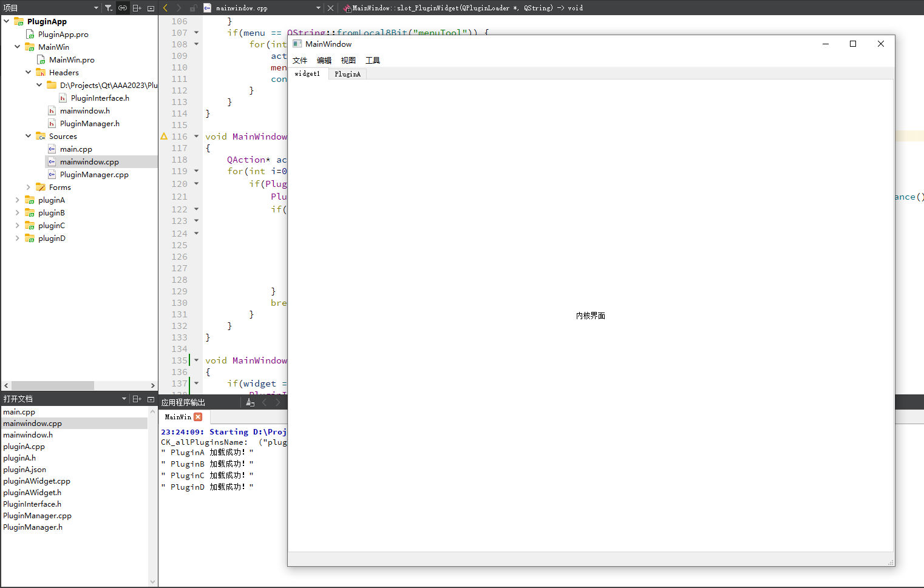Click split icon in 打开文档 header
The height and width of the screenshot is (588, 924).
tap(137, 399)
